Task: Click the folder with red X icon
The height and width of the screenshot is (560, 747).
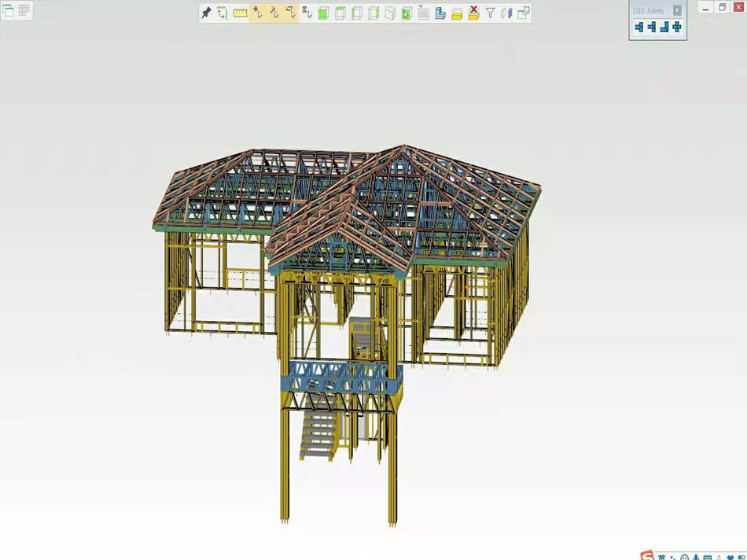Action: click(473, 13)
